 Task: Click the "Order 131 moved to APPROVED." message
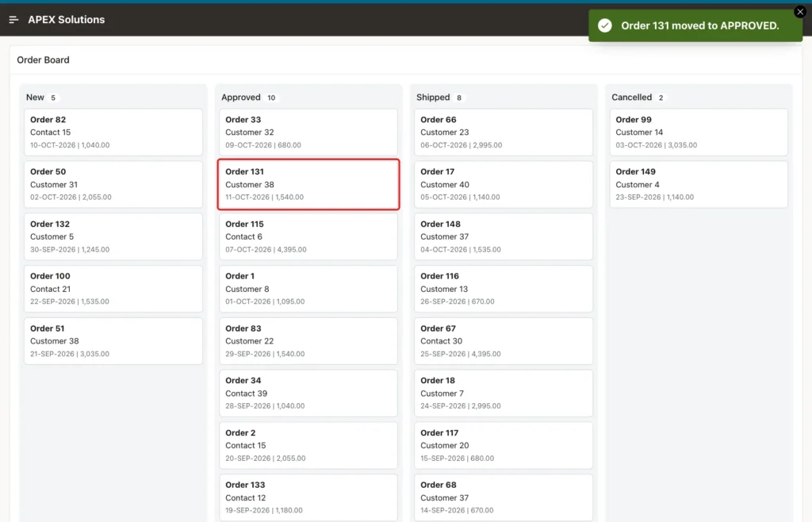click(x=700, y=25)
